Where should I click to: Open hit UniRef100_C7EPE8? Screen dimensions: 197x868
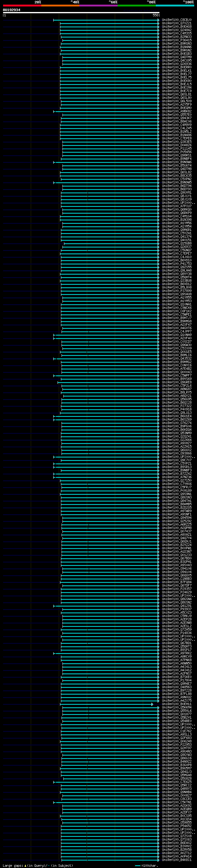pos(176,139)
